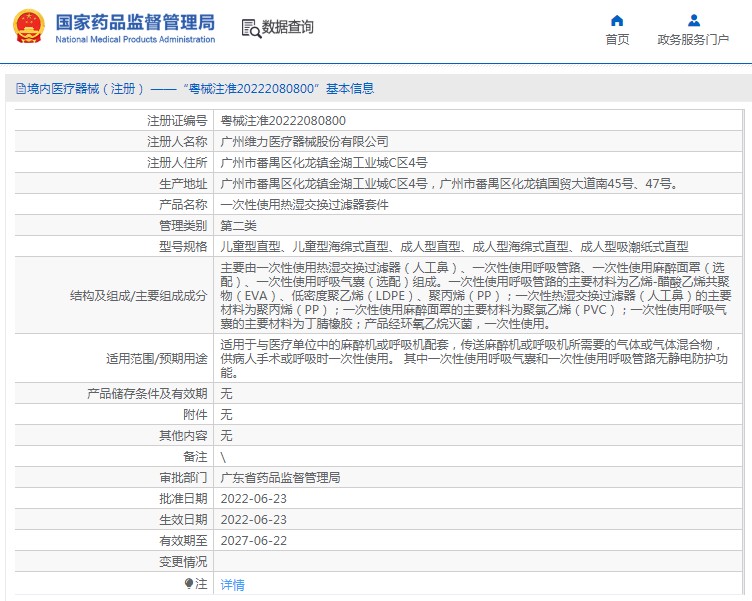Click the 型号规格 row label
Image resolution: width=752 pixels, height=601 pixels.
pyautogui.click(x=183, y=247)
